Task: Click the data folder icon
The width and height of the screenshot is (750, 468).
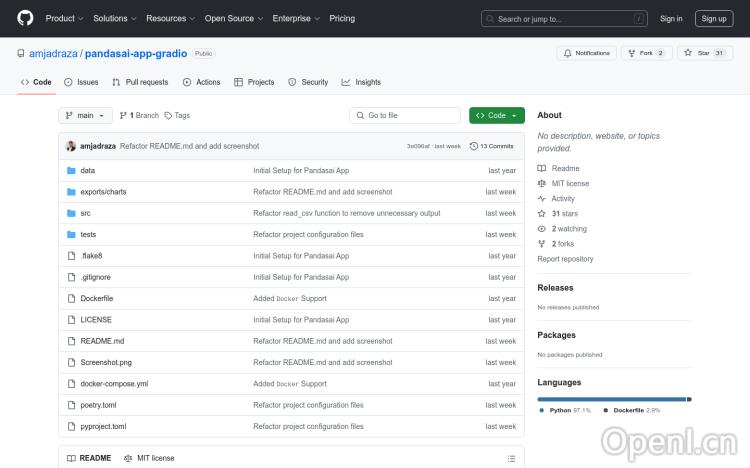Action: point(71,170)
